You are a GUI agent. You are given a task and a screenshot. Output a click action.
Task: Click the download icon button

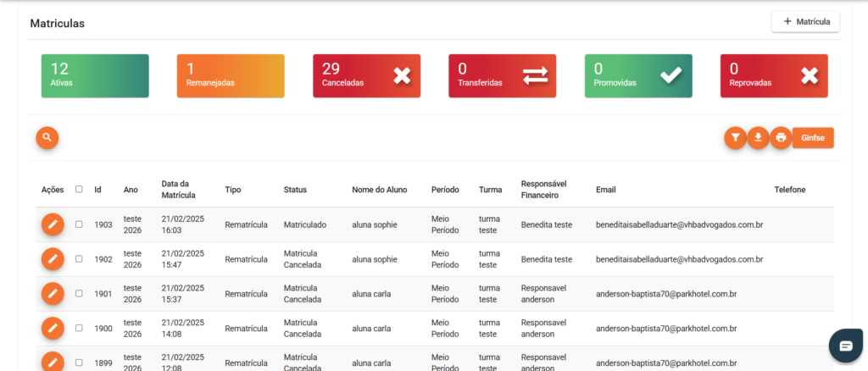click(758, 137)
